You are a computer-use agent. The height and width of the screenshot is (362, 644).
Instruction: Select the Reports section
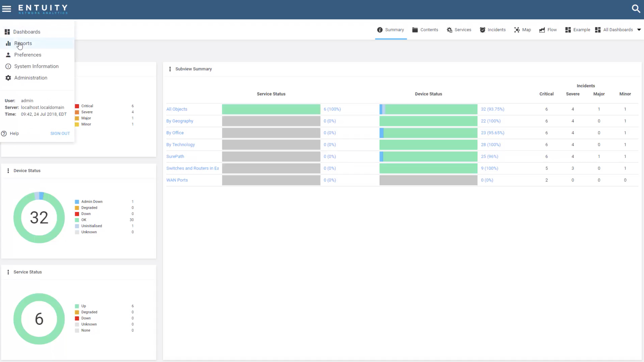[23, 43]
